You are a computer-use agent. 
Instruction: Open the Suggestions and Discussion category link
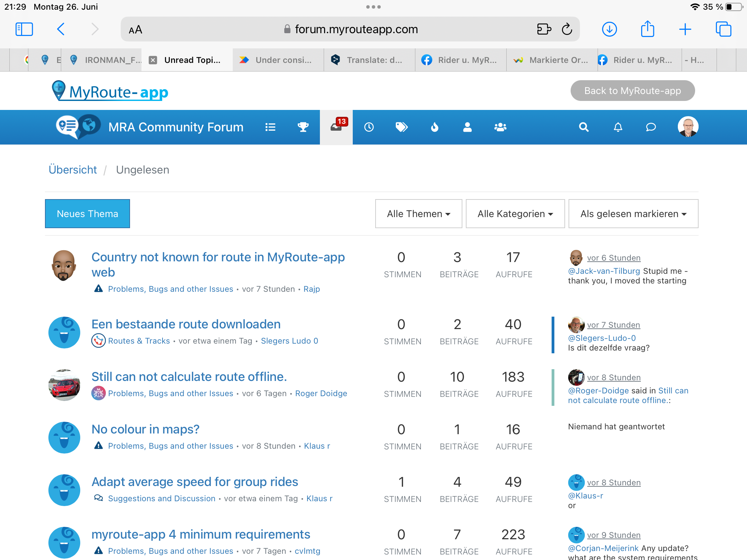(162, 498)
